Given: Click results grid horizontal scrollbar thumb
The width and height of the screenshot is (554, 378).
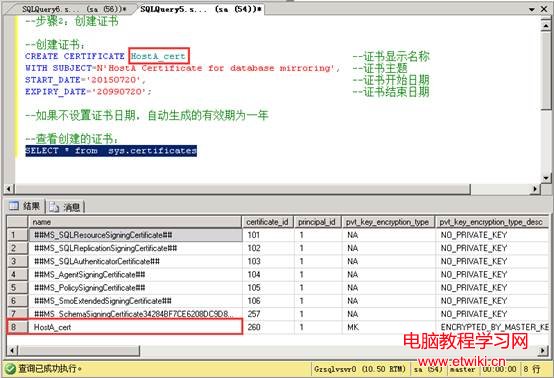Looking at the screenshot, I should pyautogui.click(x=79, y=350).
